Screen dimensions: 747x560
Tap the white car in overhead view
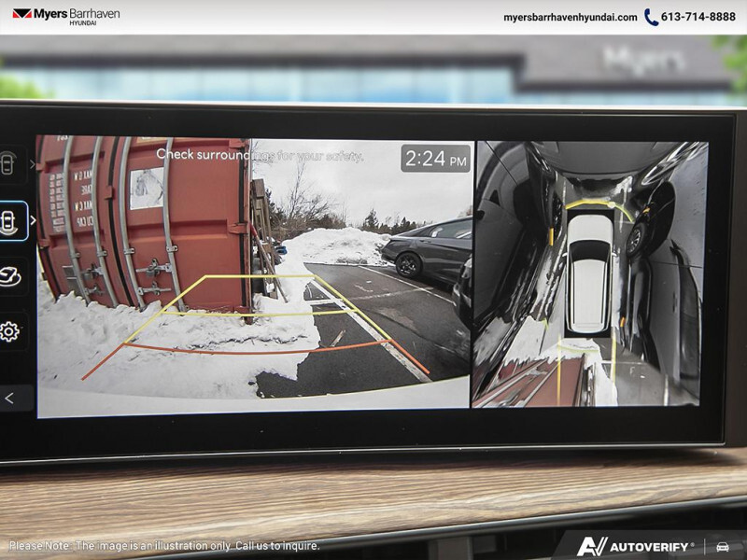coord(589,273)
